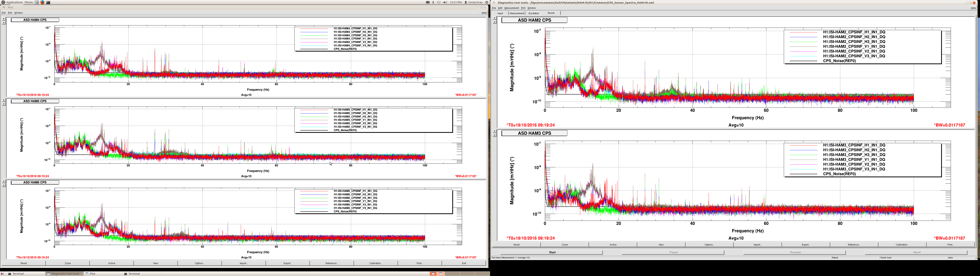Open the Places menu
This screenshot has width=980, height=276.
pos(29,2)
